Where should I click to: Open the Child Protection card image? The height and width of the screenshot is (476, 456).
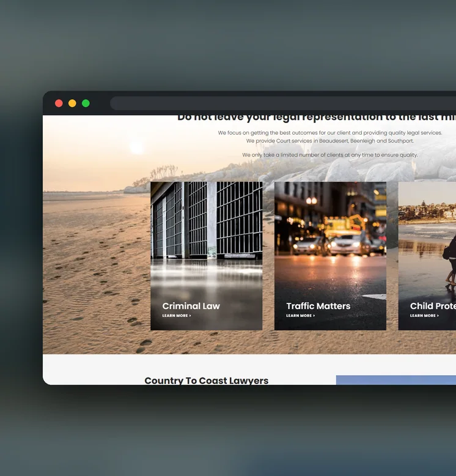pos(427,256)
